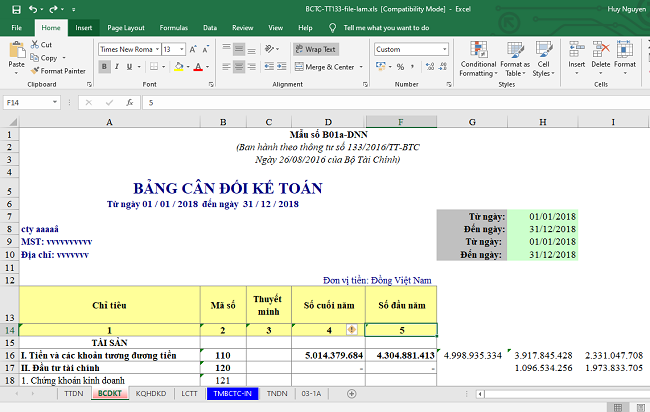The width and height of the screenshot is (650, 412).
Task: Click the Copy button
Action: pyautogui.click(x=47, y=58)
